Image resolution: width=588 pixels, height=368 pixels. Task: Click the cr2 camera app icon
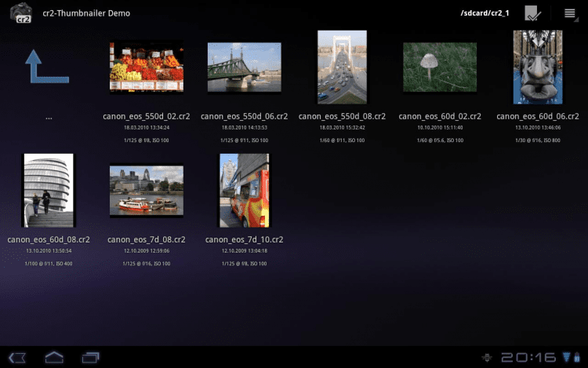click(21, 13)
